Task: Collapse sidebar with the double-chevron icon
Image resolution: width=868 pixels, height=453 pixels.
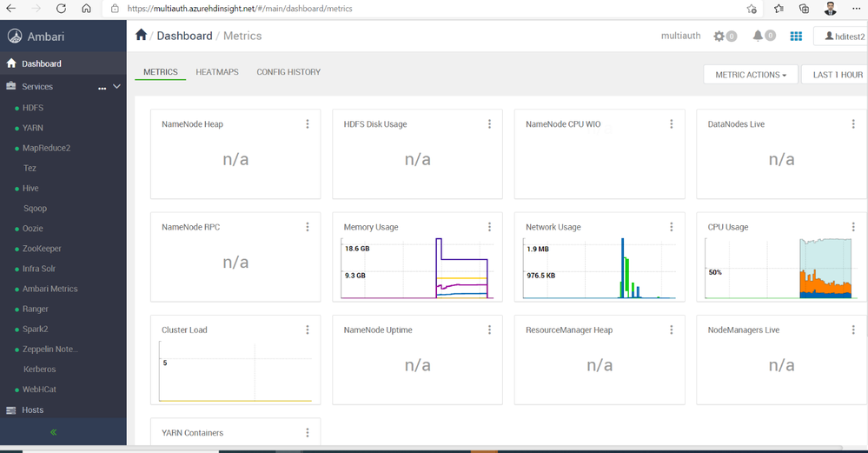Action: click(54, 432)
